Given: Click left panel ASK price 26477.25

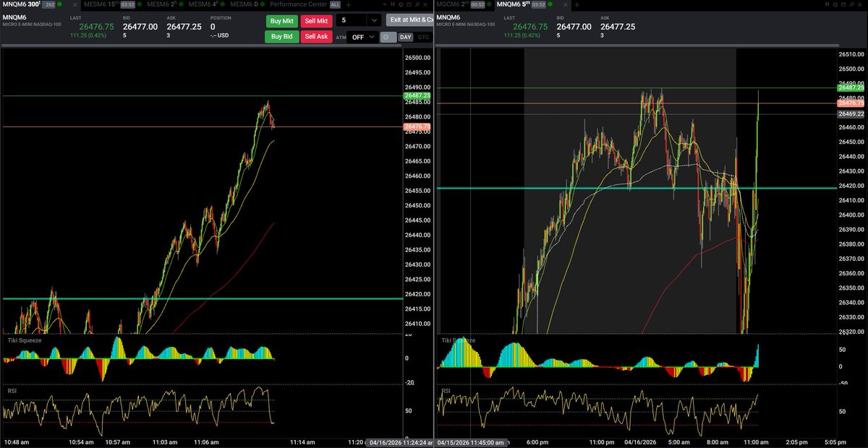Looking at the screenshot, I should point(184,27).
